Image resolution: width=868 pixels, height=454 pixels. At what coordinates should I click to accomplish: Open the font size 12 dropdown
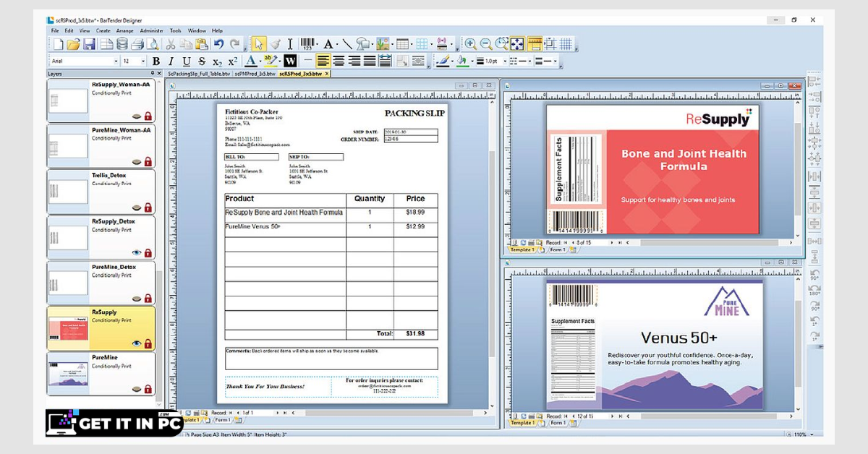pos(143,61)
